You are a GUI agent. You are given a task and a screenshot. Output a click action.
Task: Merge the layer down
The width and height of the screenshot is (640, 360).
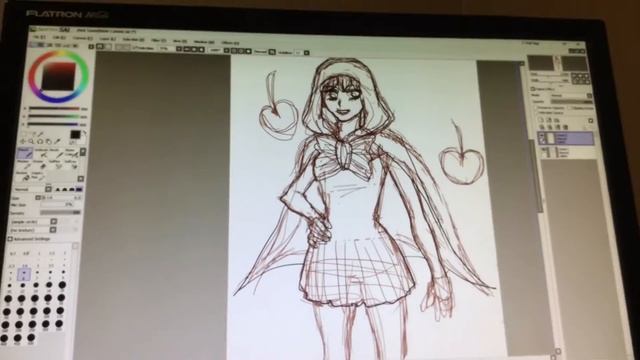[x=550, y=127]
